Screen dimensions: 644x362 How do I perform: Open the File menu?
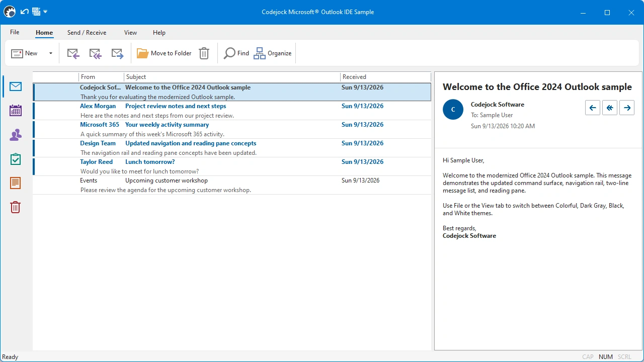pos(15,32)
